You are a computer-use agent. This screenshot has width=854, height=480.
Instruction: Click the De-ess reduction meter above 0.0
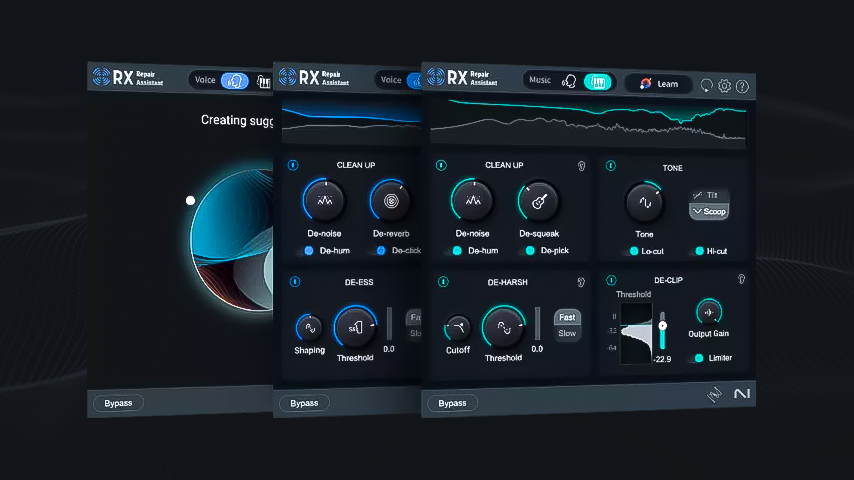click(389, 323)
